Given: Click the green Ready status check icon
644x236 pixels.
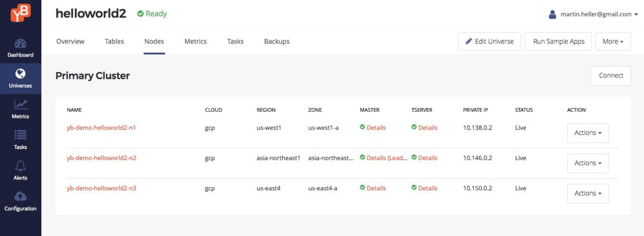Looking at the screenshot, I should coord(140,14).
